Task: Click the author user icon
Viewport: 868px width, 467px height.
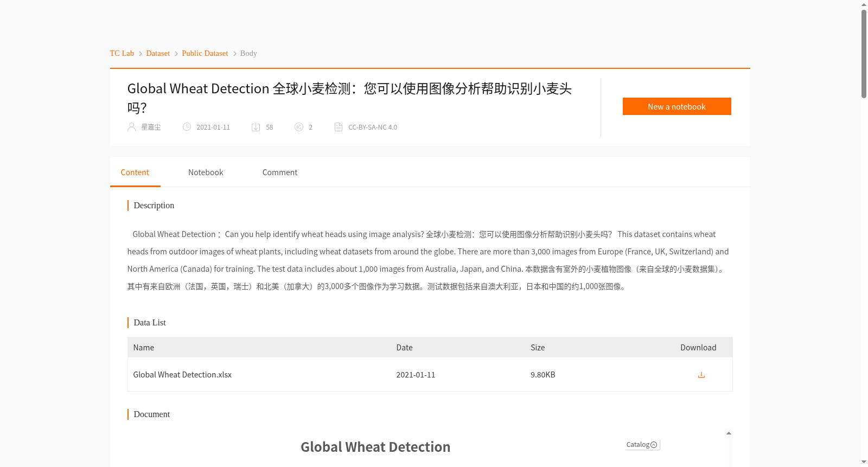Action: pos(131,127)
